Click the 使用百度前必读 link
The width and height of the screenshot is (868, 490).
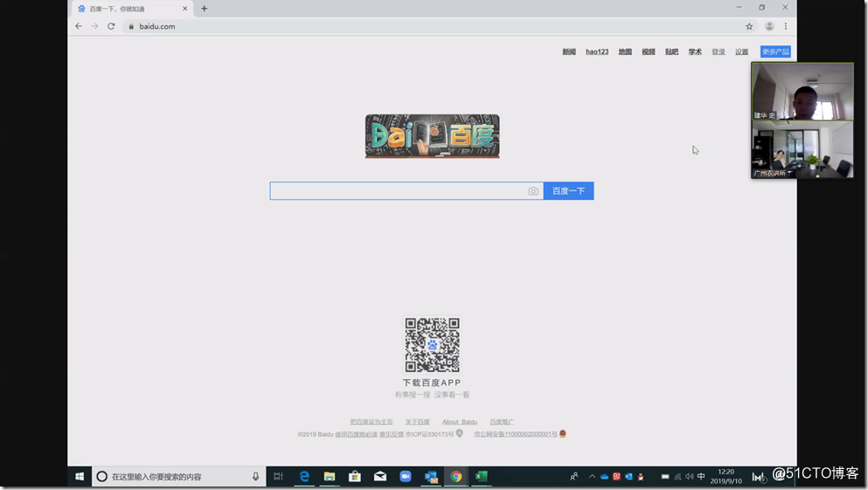356,434
